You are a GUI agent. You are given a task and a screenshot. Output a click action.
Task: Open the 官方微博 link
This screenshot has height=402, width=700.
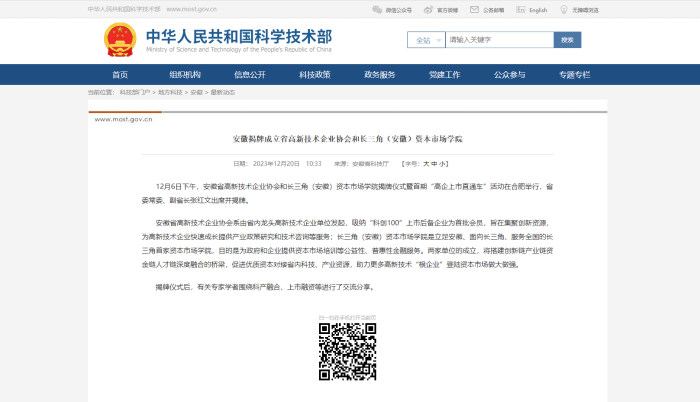447,10
